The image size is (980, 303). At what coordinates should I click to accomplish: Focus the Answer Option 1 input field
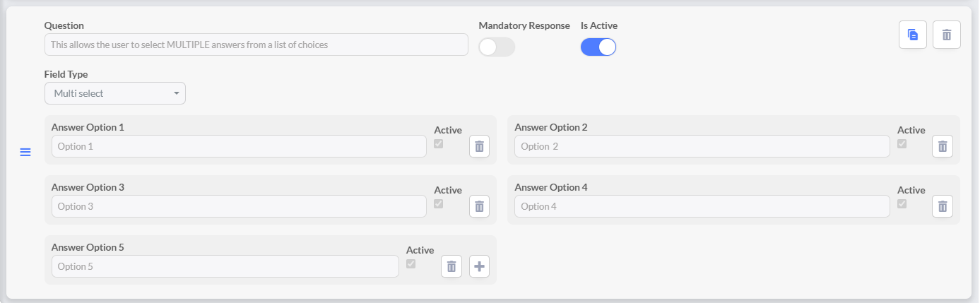coord(239,146)
